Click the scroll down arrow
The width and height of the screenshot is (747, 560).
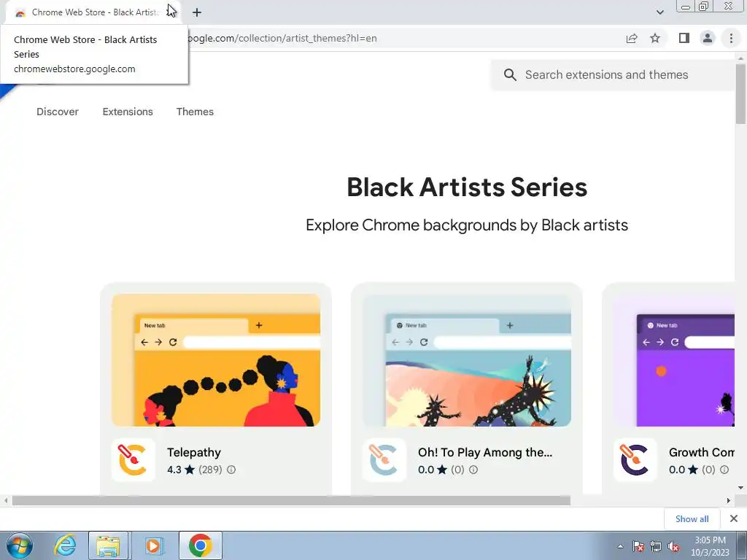740,488
